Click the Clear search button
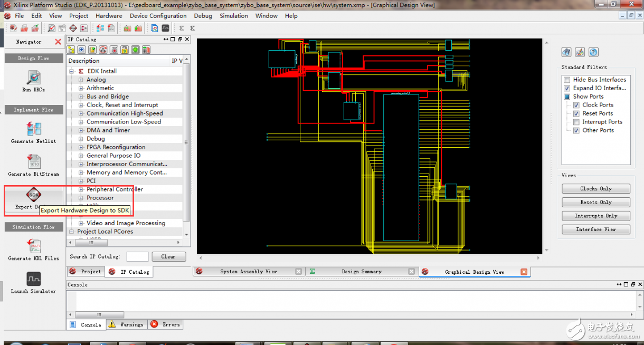The width and height of the screenshot is (644, 345). point(168,257)
